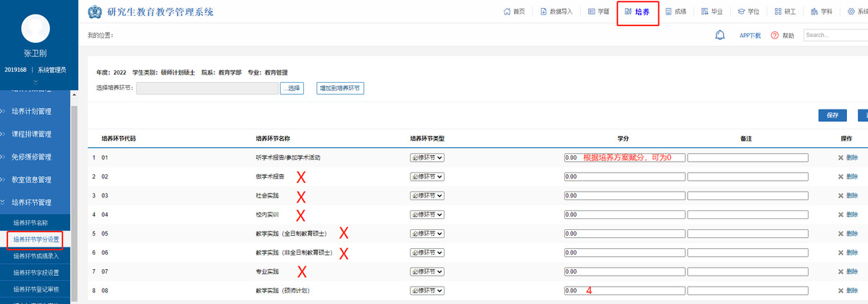Click the APP下载 link
The image size is (868, 304).
(750, 36)
